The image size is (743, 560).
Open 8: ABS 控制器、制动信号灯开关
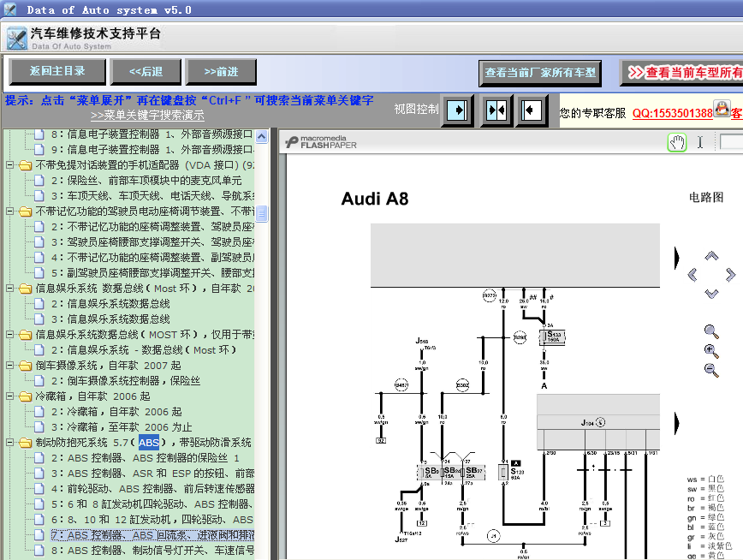click(152, 550)
